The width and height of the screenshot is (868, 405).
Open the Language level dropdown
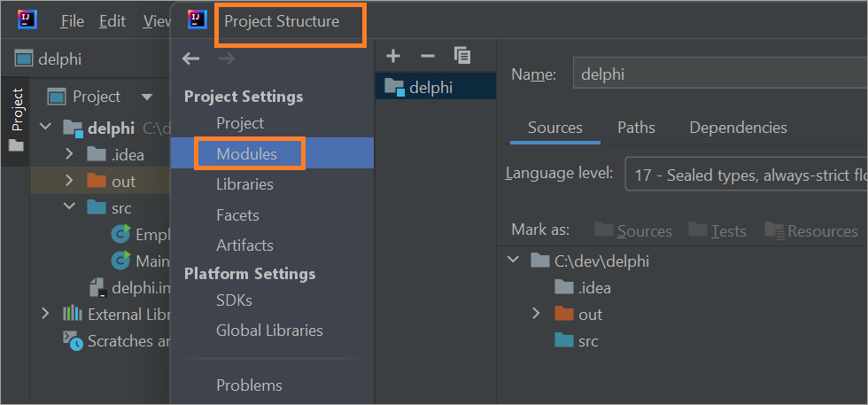(744, 175)
